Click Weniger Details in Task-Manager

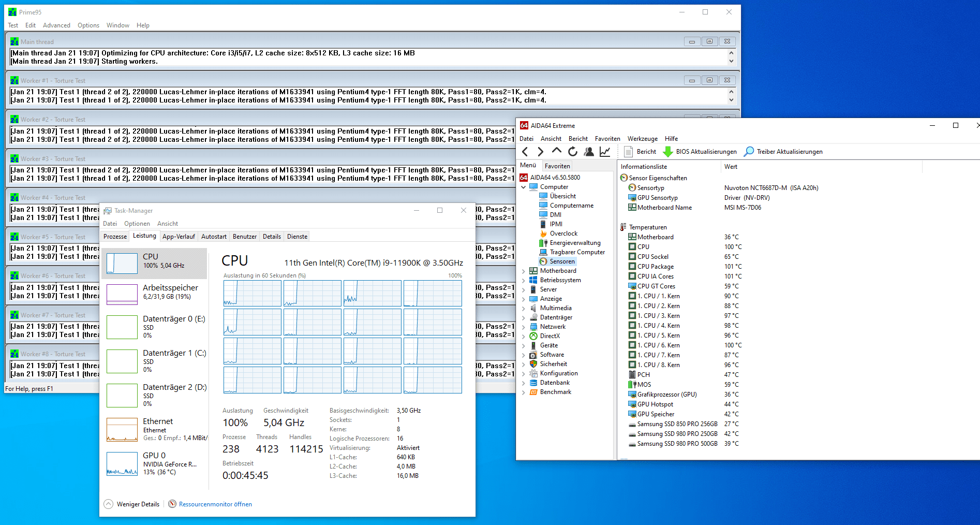pos(132,504)
